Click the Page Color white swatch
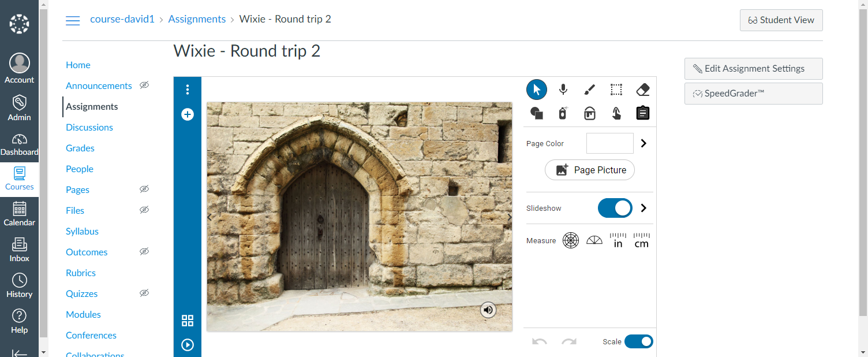Viewport: 868px width, 357px height. click(609, 143)
